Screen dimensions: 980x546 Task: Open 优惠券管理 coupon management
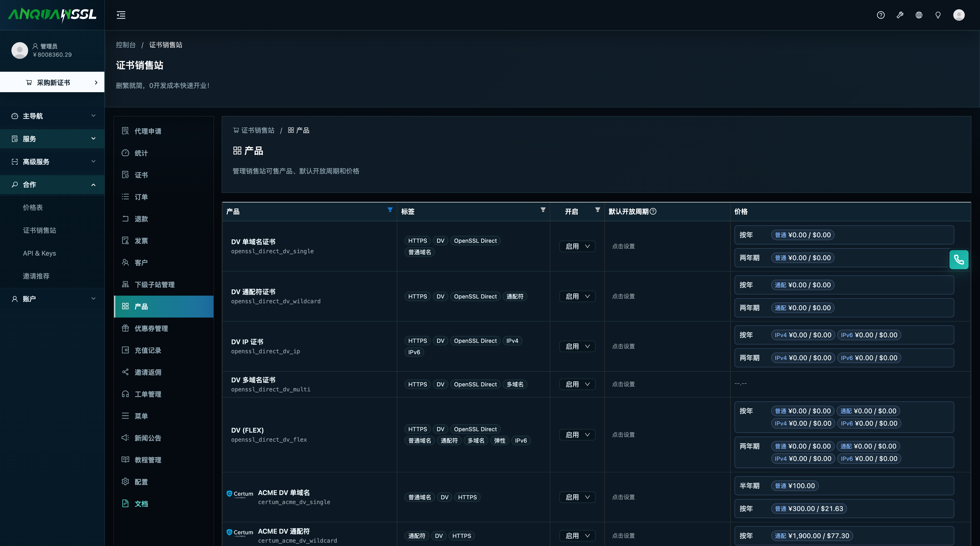click(x=163, y=328)
